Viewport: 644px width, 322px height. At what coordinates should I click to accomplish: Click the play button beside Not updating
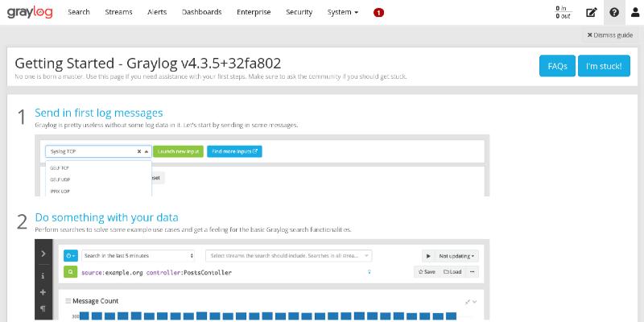pos(427,256)
